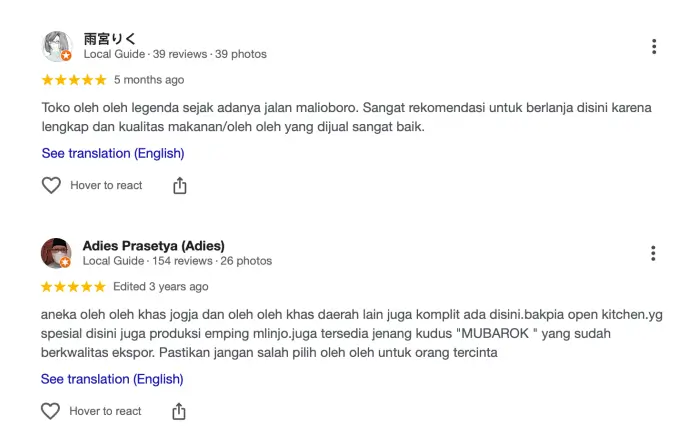The width and height of the screenshot is (700, 447).
Task: Click "Hover to react" label on 雨宮りく's review
Action: point(106,185)
